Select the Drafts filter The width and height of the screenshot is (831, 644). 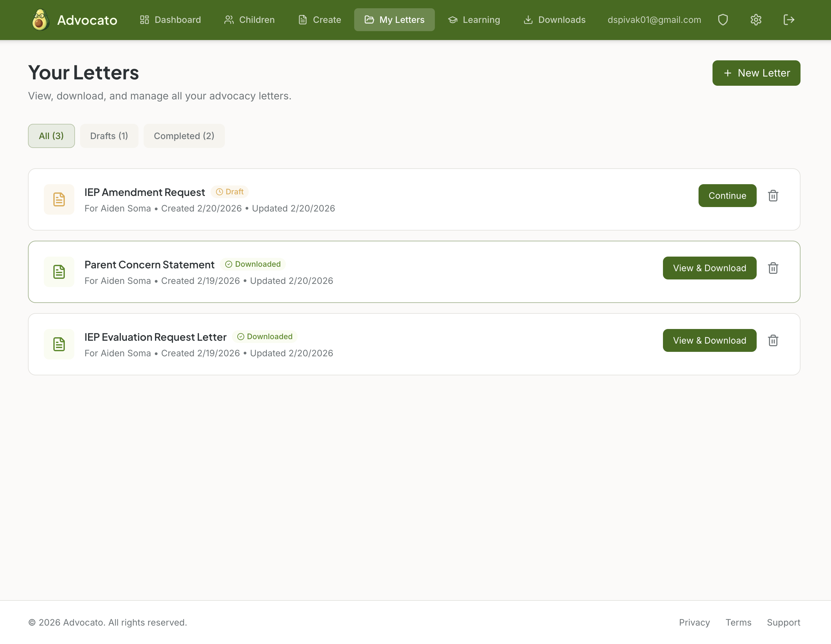tap(109, 136)
